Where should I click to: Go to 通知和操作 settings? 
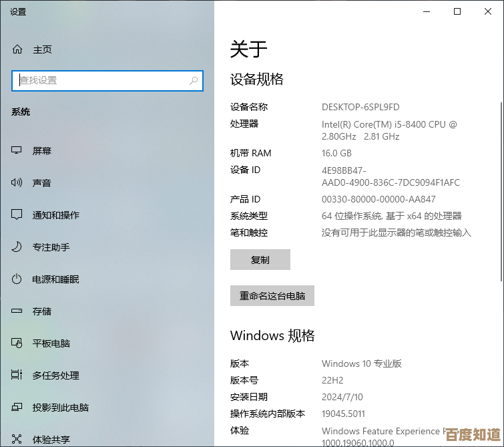55,215
